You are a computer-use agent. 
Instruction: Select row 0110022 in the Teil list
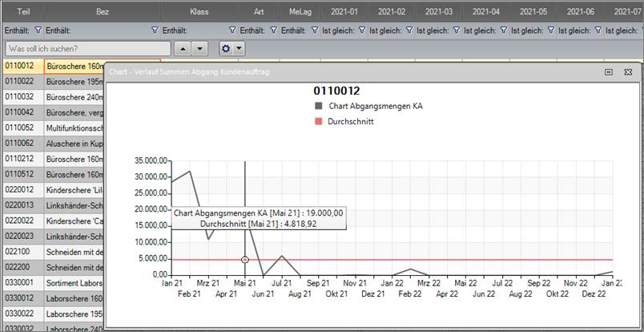[x=19, y=81]
